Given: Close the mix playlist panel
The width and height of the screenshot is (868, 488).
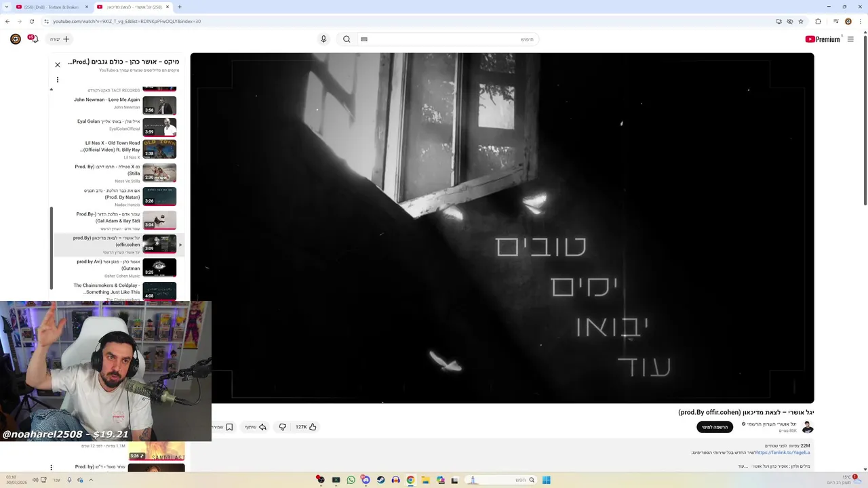Looking at the screenshot, I should click(58, 65).
